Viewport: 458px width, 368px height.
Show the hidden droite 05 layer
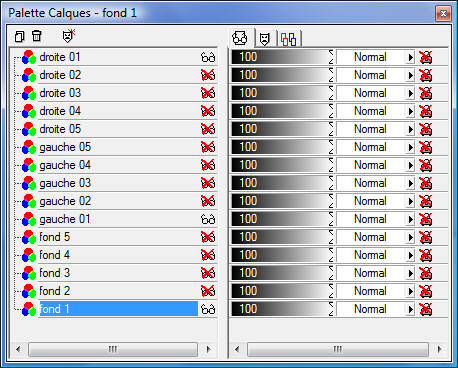(x=208, y=129)
